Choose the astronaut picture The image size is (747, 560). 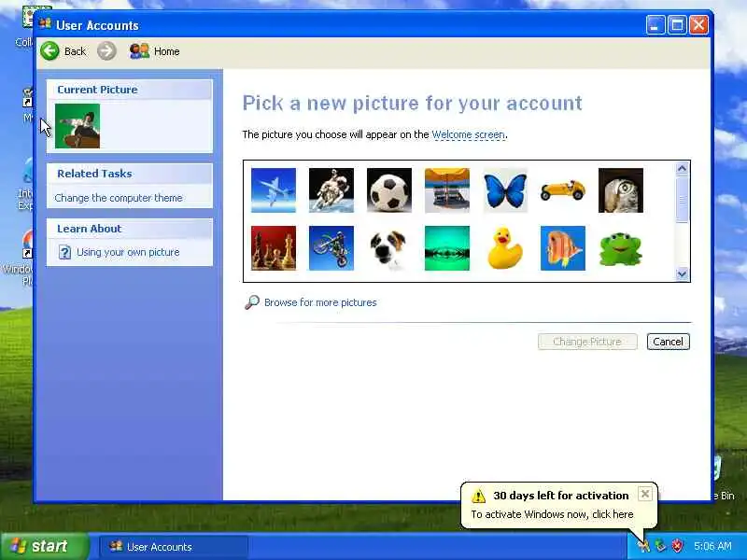pyautogui.click(x=331, y=190)
